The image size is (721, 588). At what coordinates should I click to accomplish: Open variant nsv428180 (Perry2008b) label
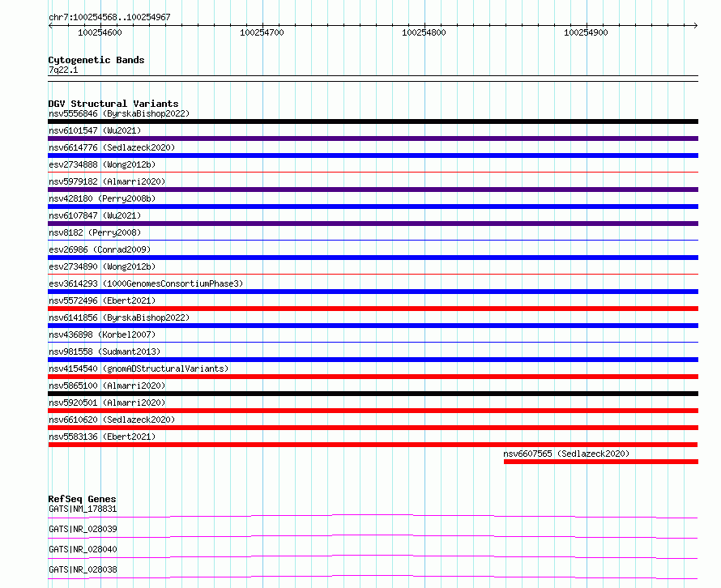pyautogui.click(x=102, y=198)
